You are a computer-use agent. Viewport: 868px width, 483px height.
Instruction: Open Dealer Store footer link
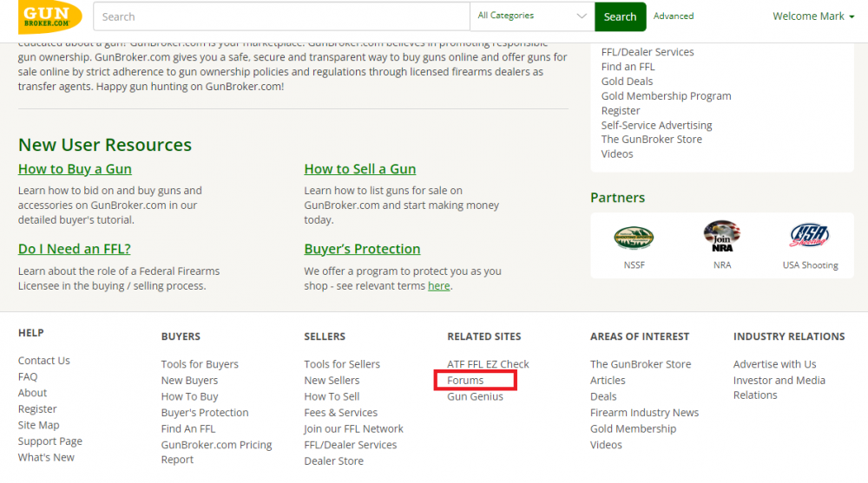click(x=333, y=460)
